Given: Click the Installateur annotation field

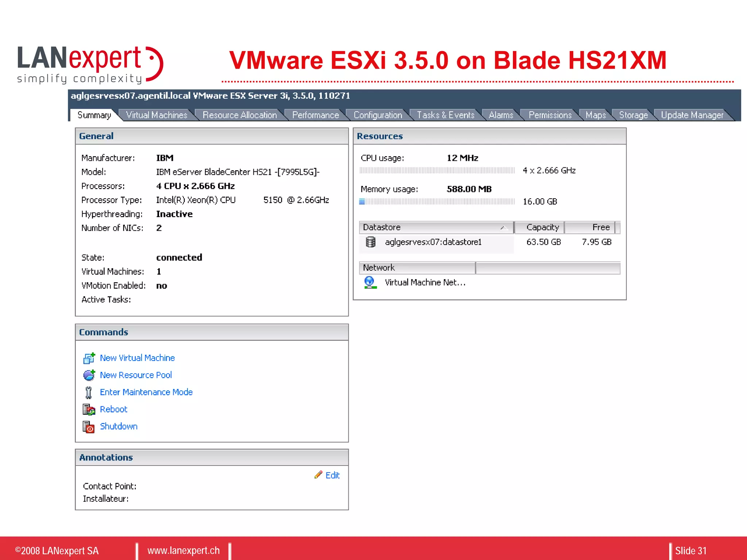Looking at the screenshot, I should pos(105,499).
